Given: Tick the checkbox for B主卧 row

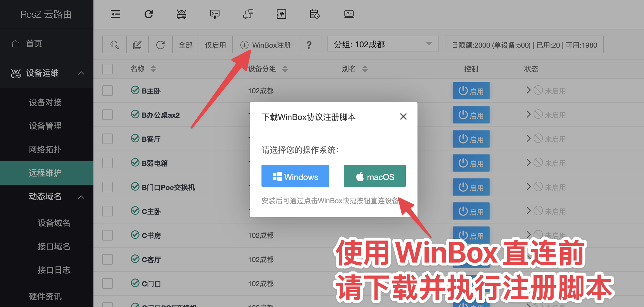Looking at the screenshot, I should coord(108,91).
